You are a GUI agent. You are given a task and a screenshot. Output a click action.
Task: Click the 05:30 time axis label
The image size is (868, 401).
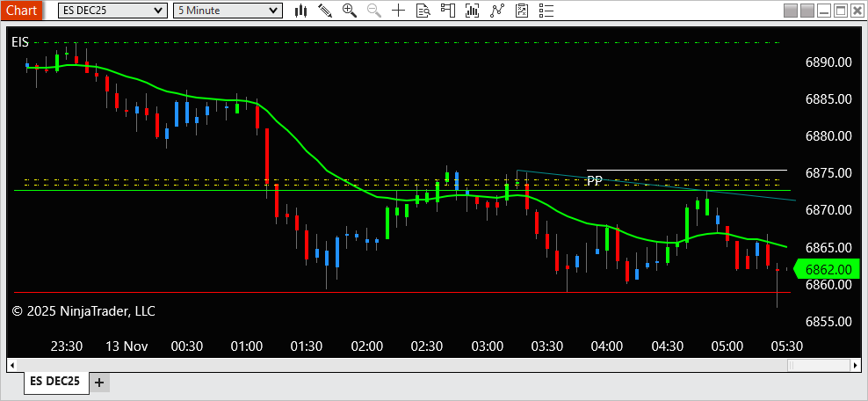click(786, 346)
